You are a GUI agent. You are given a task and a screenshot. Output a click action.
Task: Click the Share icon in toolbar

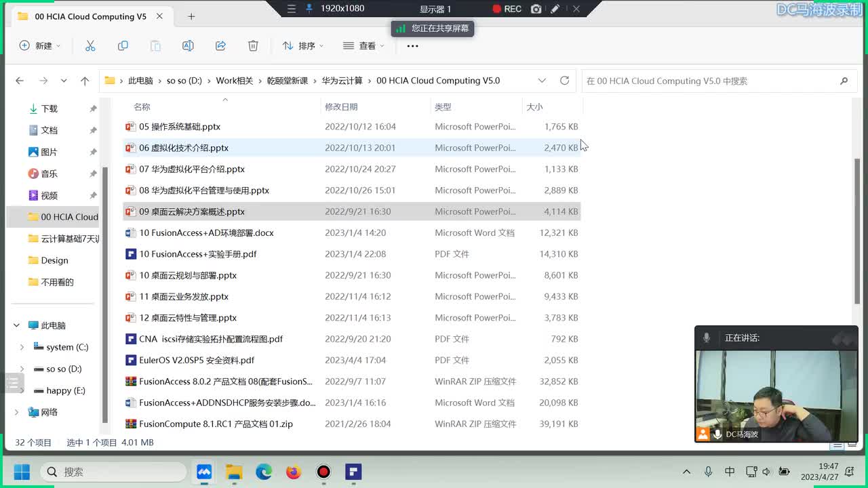pyautogui.click(x=220, y=45)
